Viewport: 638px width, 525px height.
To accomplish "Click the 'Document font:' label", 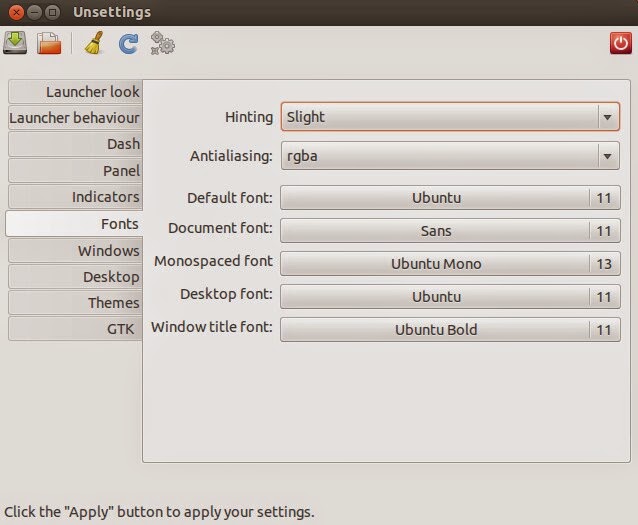I will click(x=221, y=228).
